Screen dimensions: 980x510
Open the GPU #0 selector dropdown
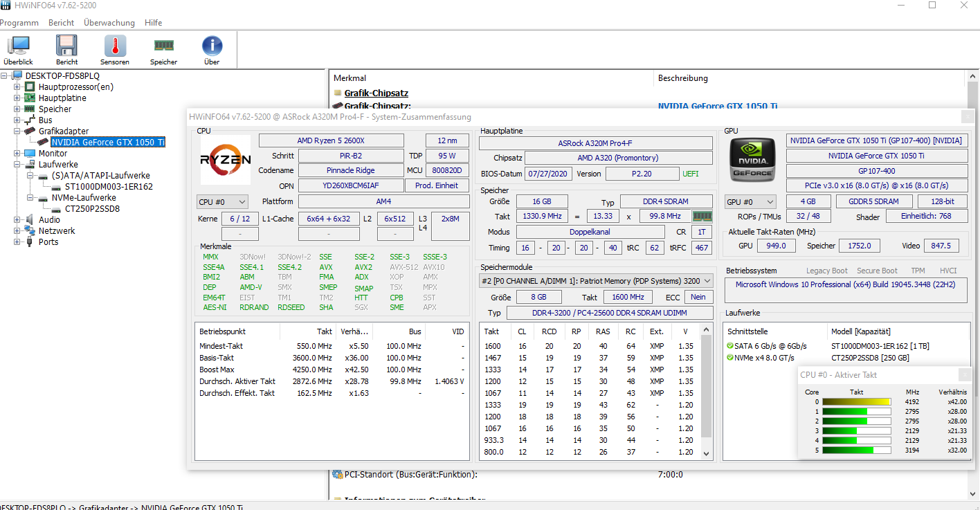click(750, 201)
